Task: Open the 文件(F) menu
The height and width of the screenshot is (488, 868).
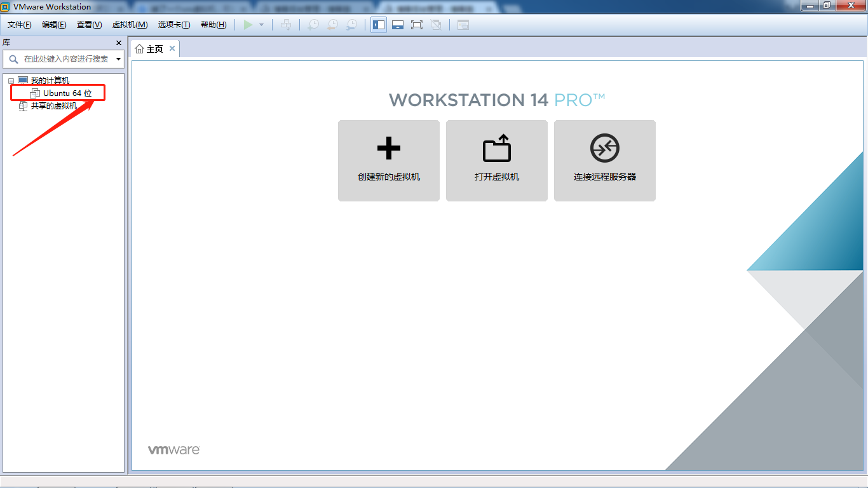Action: point(20,25)
